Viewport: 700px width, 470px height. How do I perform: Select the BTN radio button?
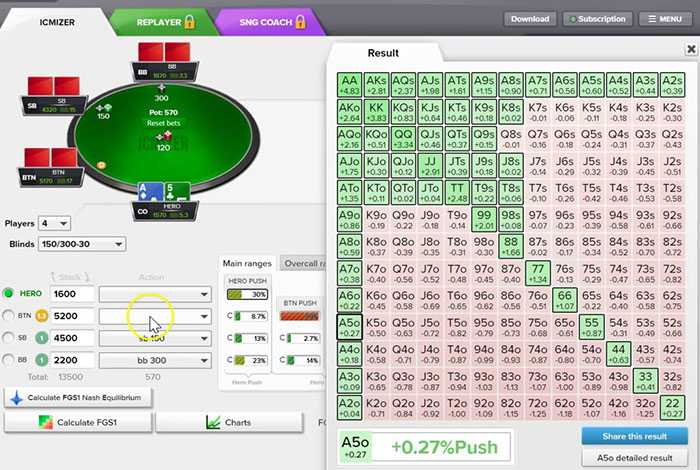pyautogui.click(x=8, y=316)
